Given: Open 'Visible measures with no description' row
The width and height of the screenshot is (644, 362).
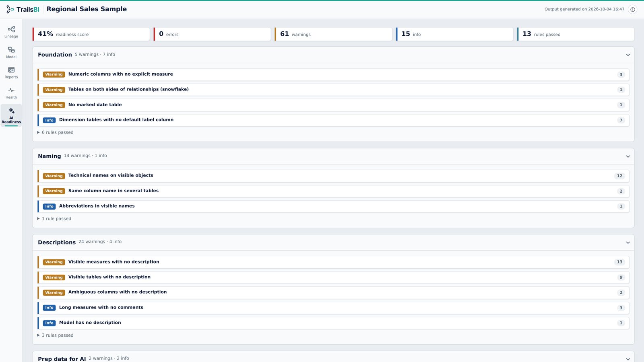Looking at the screenshot, I should pos(333,262).
